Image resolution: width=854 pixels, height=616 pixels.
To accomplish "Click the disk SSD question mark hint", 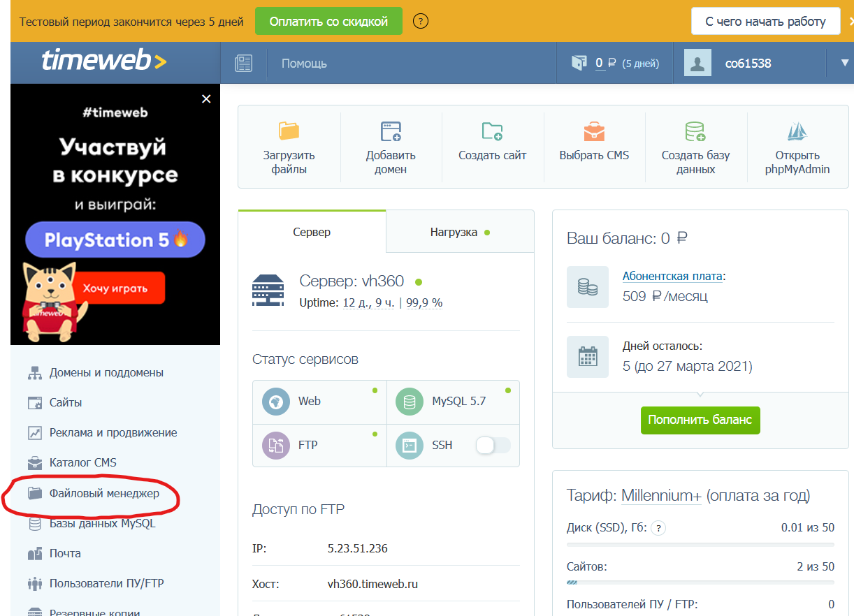I will (x=658, y=529).
